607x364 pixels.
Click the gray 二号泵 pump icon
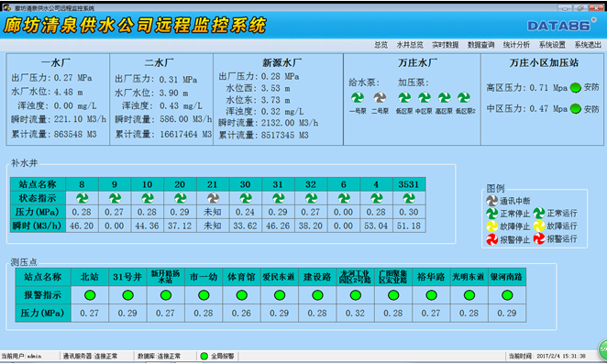[x=380, y=97]
